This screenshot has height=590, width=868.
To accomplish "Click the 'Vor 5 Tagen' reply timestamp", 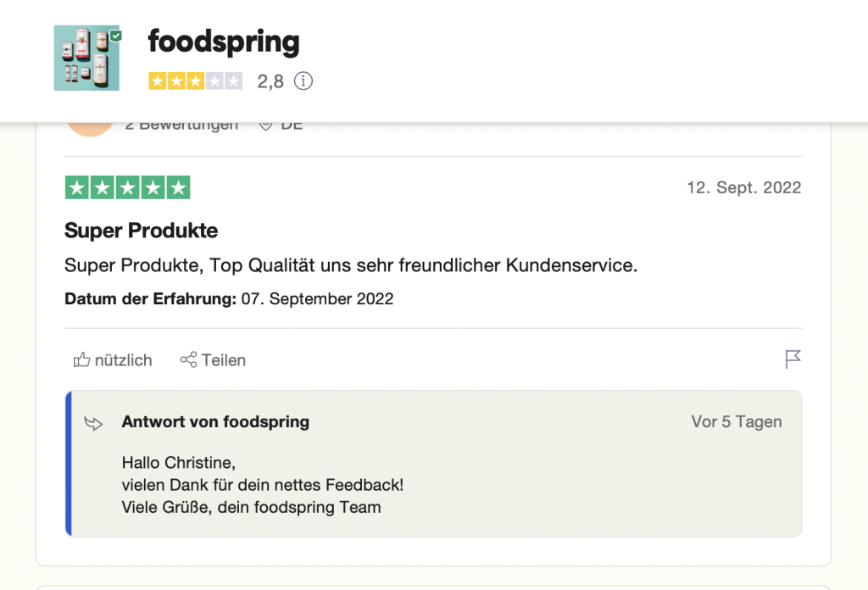I will [737, 422].
